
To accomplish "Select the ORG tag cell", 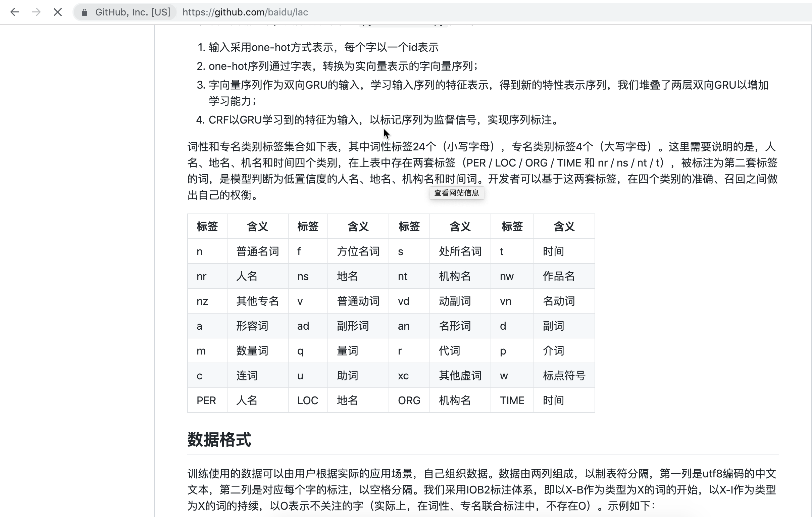I will (x=409, y=400).
